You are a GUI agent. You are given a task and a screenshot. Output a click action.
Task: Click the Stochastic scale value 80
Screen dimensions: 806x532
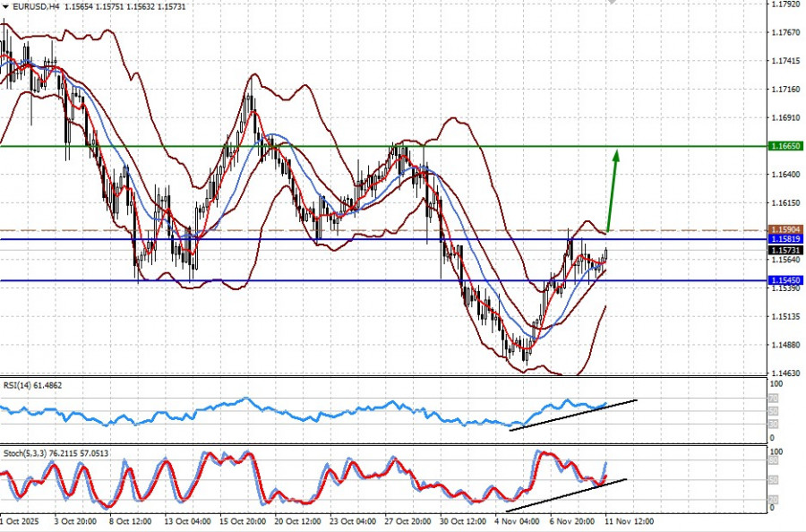pyautogui.click(x=774, y=461)
